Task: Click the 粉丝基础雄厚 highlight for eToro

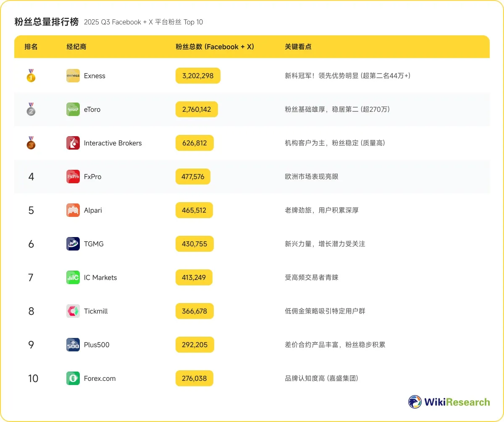Action: 337,109
